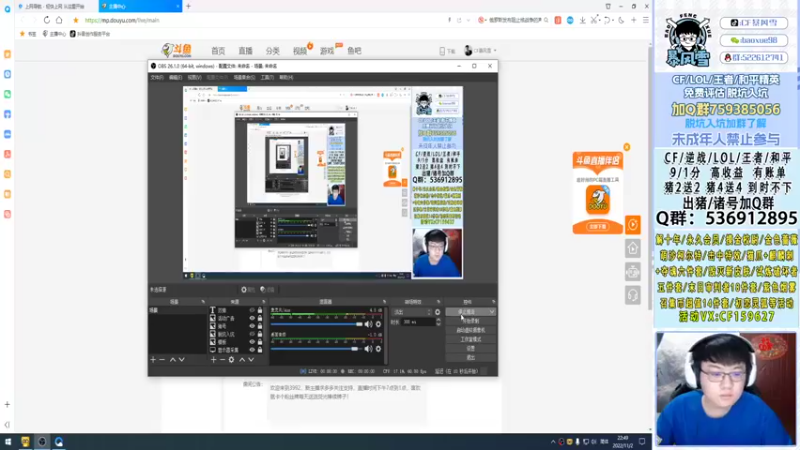The height and width of the screenshot is (450, 800).
Task: Click the filters button above the Sources panel
Action: [267, 290]
